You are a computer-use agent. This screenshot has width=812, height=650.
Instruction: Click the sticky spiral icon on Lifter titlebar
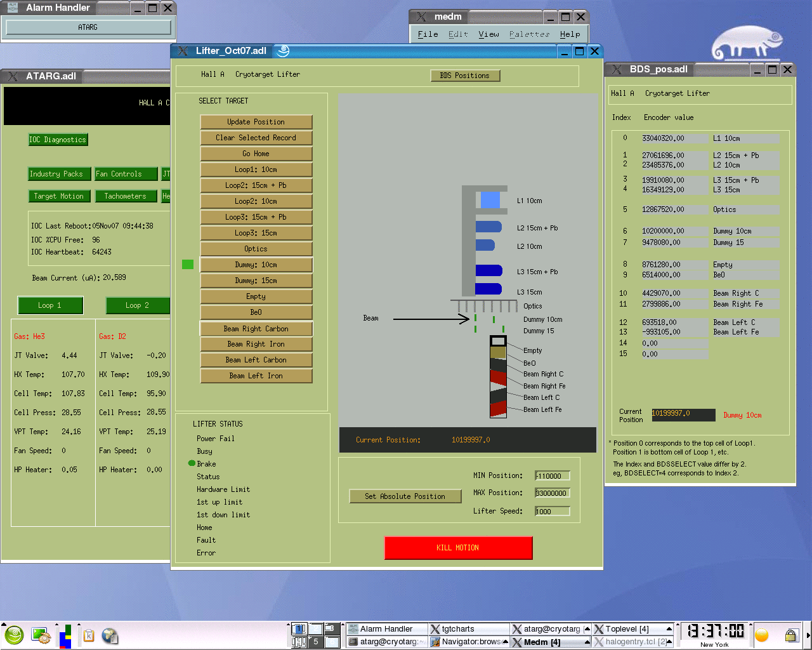point(284,51)
